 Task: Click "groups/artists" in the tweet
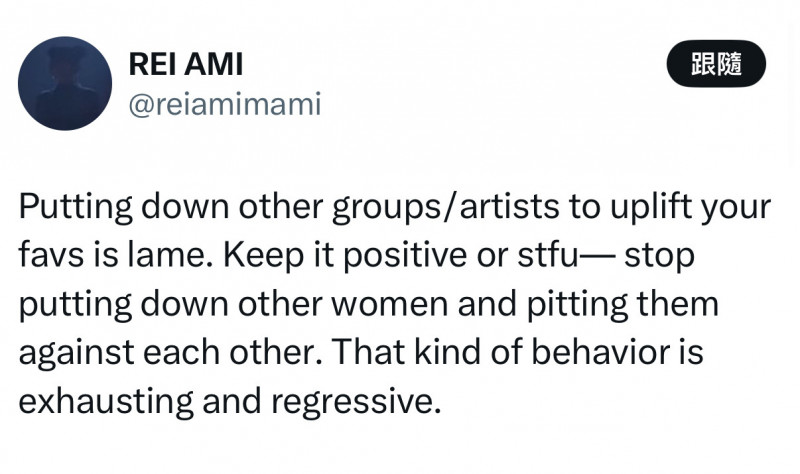403,209
